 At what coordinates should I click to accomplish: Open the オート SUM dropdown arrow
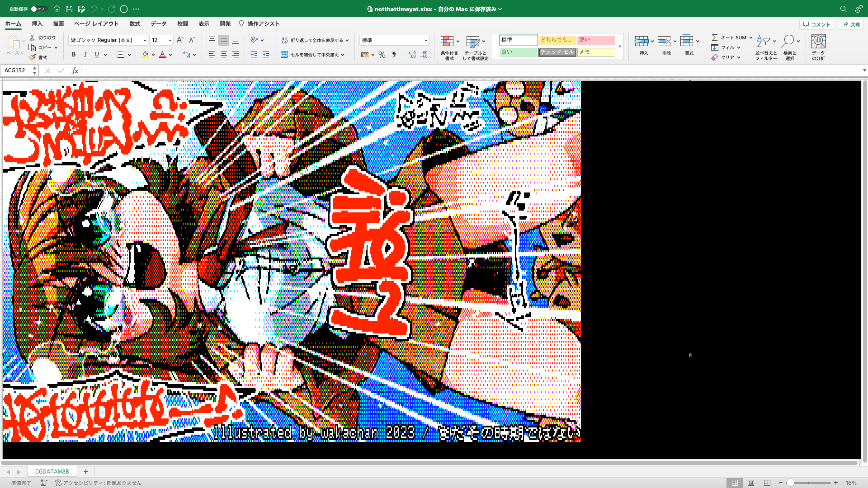point(751,38)
